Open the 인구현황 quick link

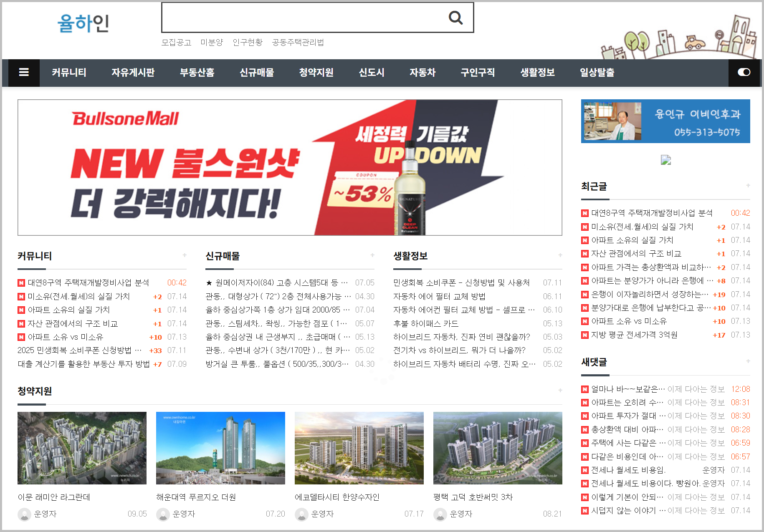[248, 43]
